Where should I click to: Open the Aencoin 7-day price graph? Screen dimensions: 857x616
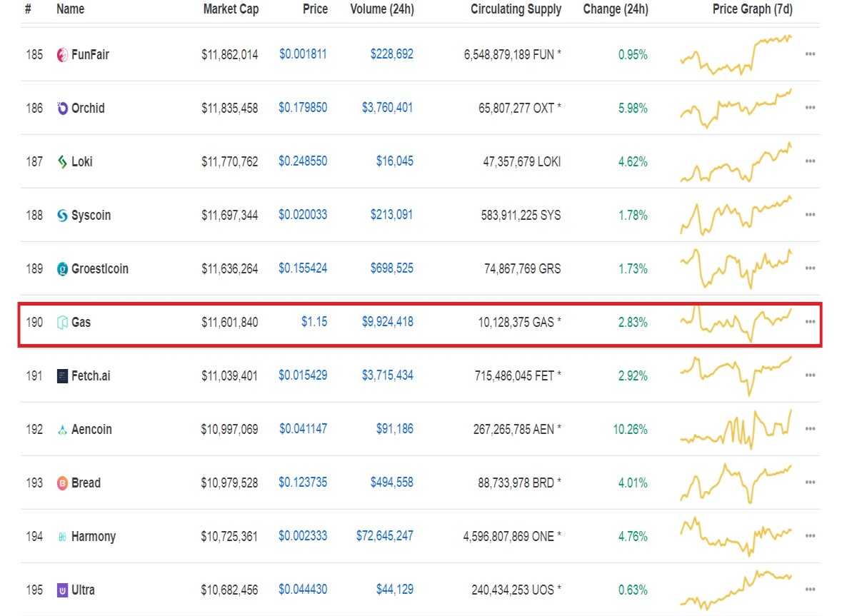coord(736,429)
